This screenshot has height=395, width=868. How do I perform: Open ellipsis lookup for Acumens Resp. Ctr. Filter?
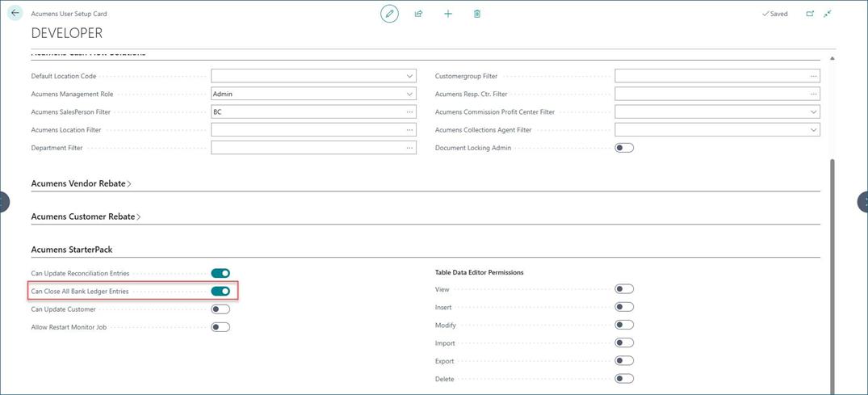tap(813, 95)
